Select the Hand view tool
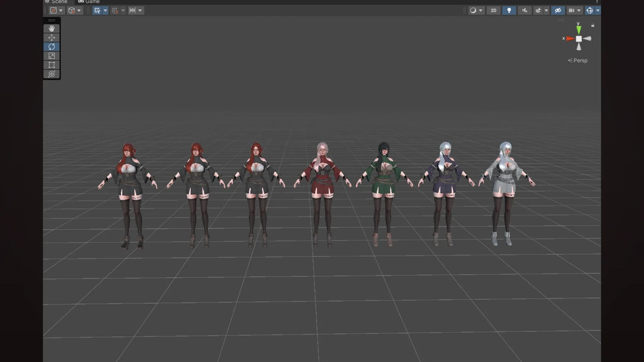This screenshot has height=362, width=644. point(51,28)
